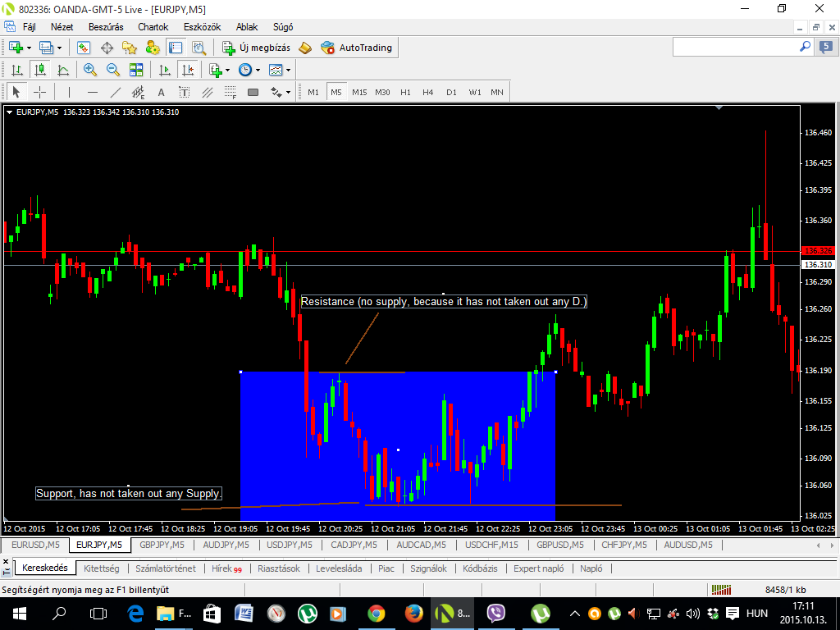Select the Crosshair cursor tool

(x=39, y=92)
